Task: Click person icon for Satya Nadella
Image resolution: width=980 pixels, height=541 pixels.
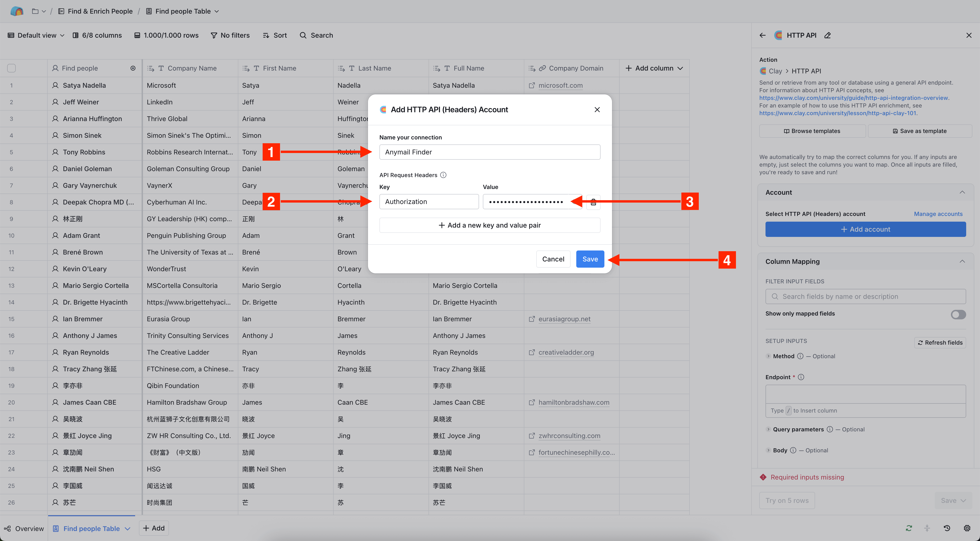Action: coord(55,85)
